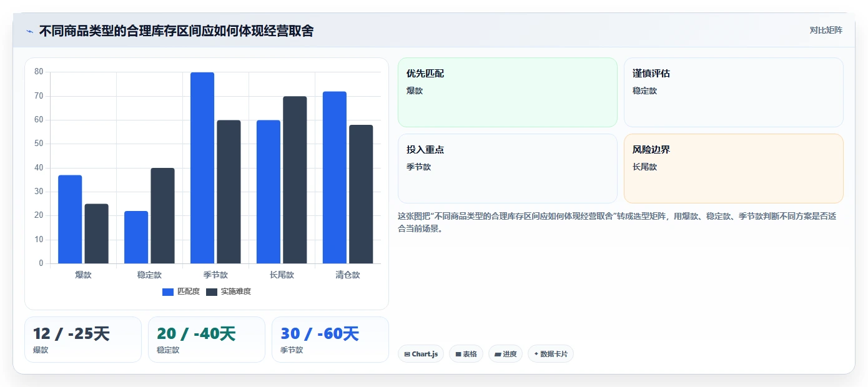Click the blue 匹配度 bar for 爆款

tap(70, 219)
